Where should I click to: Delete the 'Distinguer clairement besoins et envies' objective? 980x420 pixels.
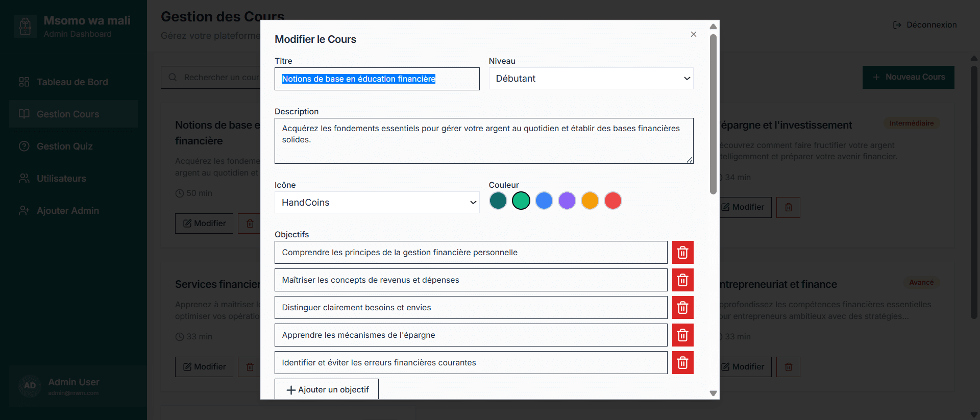pos(682,308)
